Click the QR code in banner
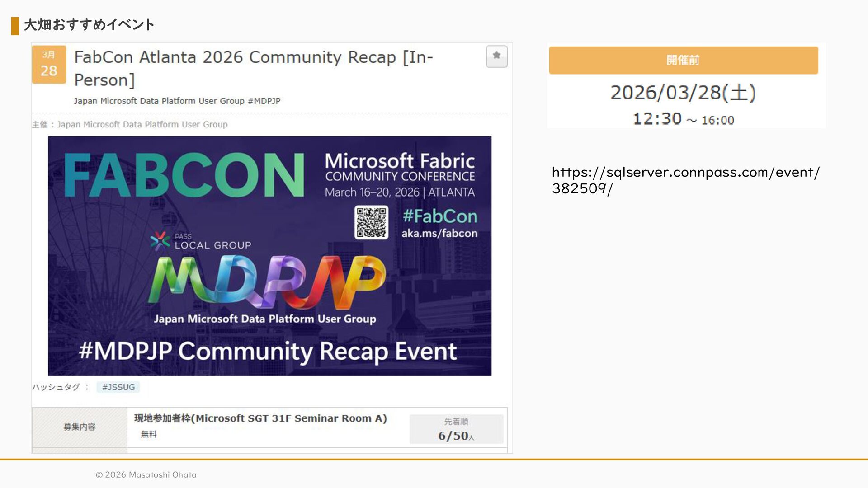 click(371, 222)
